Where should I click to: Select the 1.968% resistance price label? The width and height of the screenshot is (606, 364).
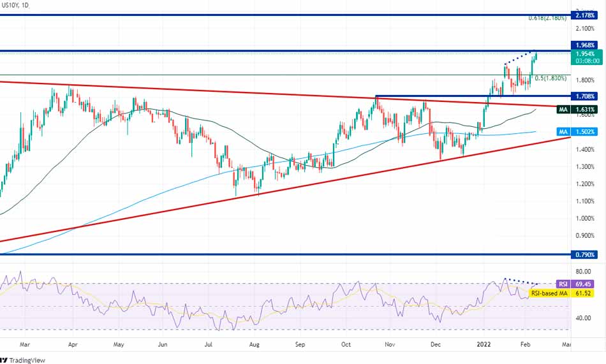coord(585,45)
